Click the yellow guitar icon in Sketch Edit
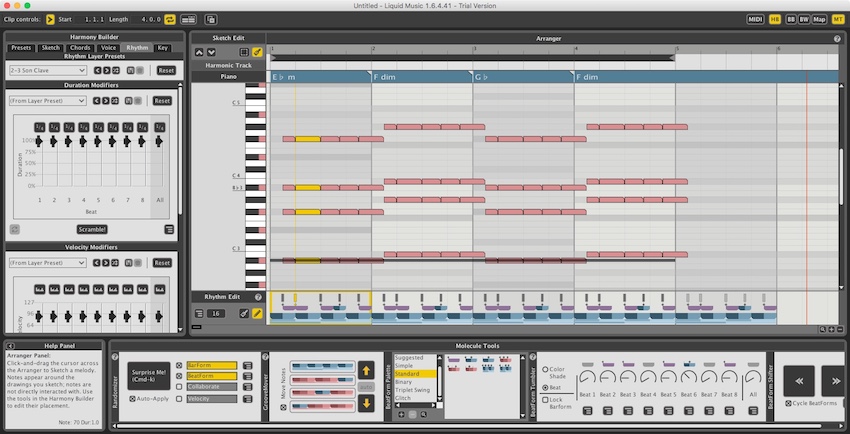850x434 pixels. coord(257,53)
